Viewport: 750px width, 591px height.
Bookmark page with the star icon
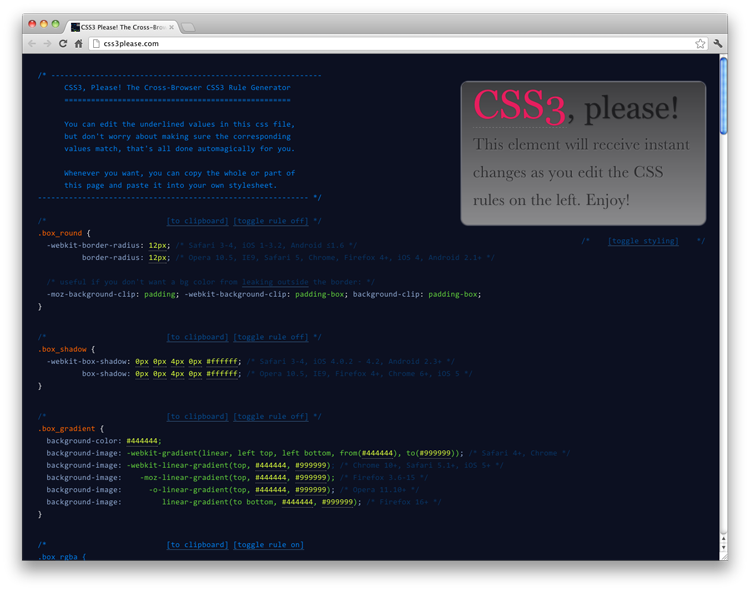[x=700, y=44]
